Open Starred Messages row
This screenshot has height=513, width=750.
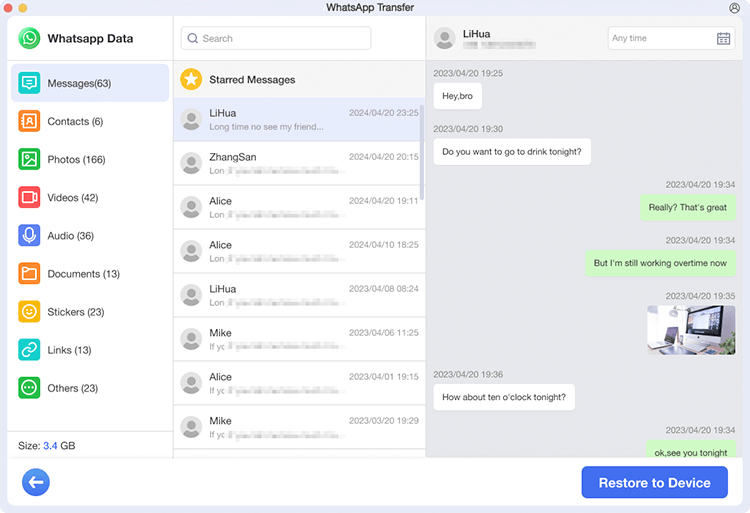(299, 79)
